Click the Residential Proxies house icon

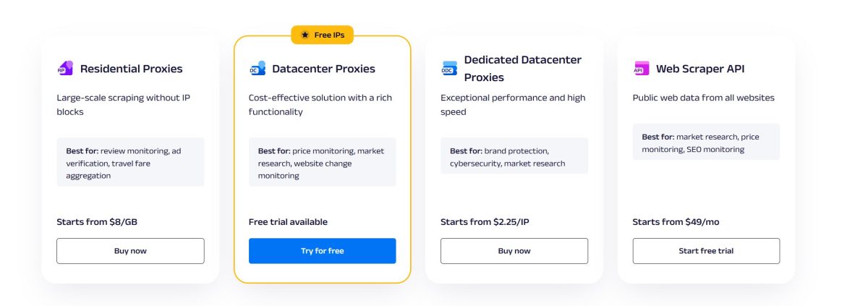(65, 69)
